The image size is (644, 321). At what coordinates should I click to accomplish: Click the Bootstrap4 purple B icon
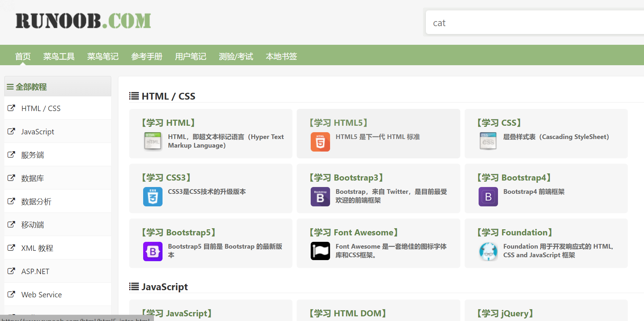(488, 196)
